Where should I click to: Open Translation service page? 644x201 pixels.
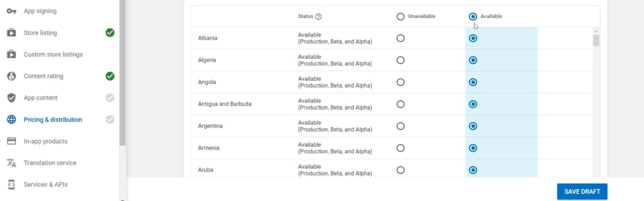point(50,163)
